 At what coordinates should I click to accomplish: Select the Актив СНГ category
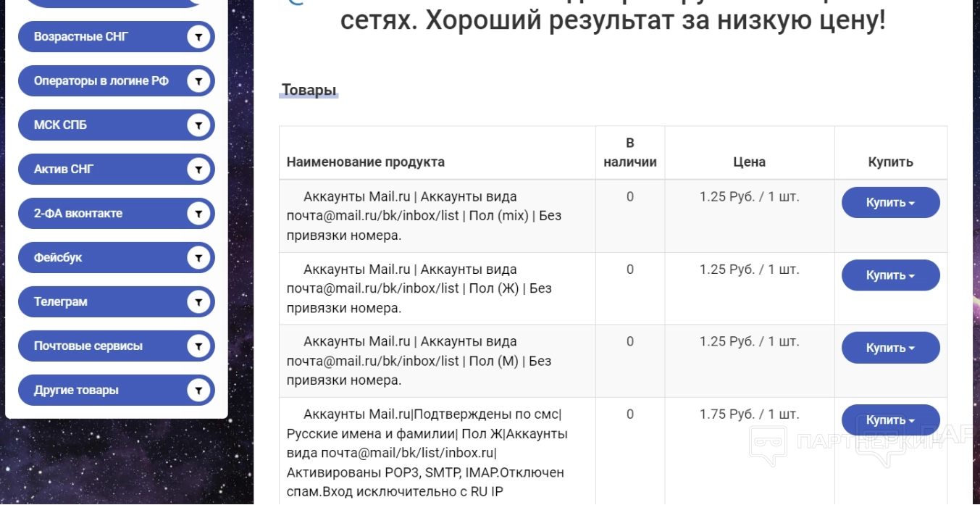click(116, 169)
